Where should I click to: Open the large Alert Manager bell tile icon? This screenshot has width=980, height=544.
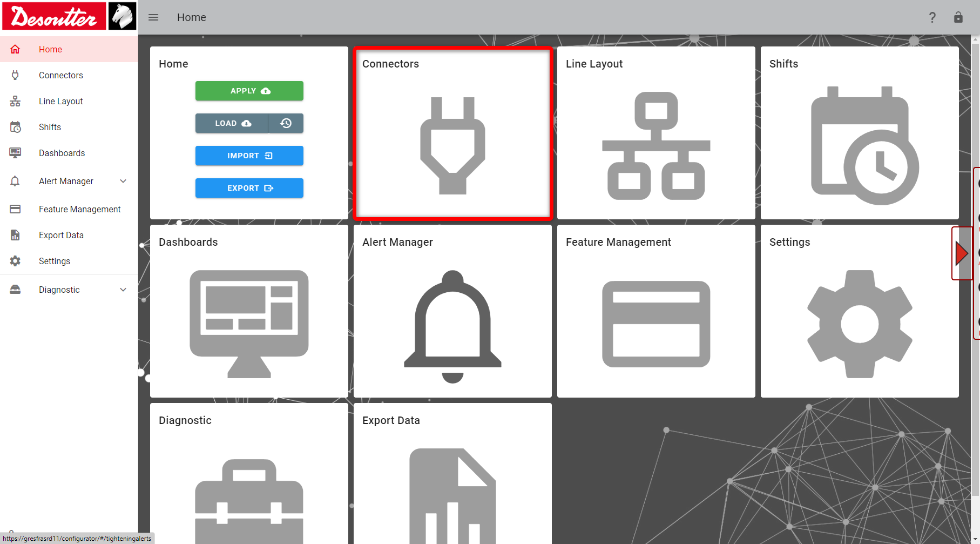pyautogui.click(x=452, y=326)
